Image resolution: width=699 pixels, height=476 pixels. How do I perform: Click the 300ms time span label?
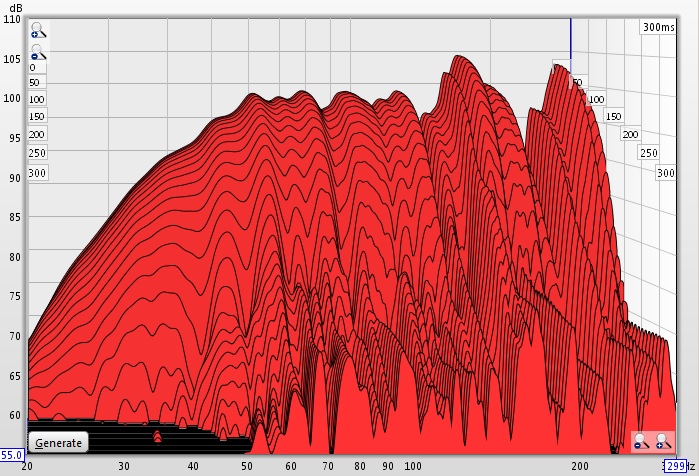(x=658, y=27)
